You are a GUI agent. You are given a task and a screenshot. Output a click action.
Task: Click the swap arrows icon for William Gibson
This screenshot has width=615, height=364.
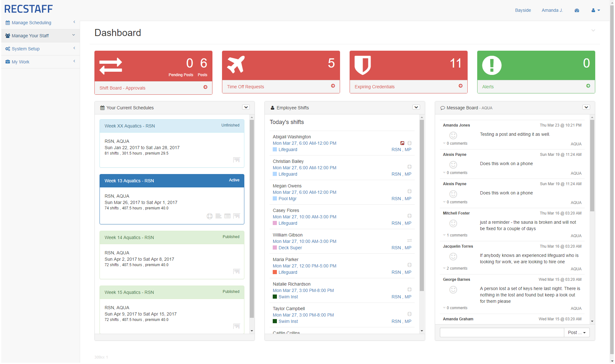click(409, 240)
